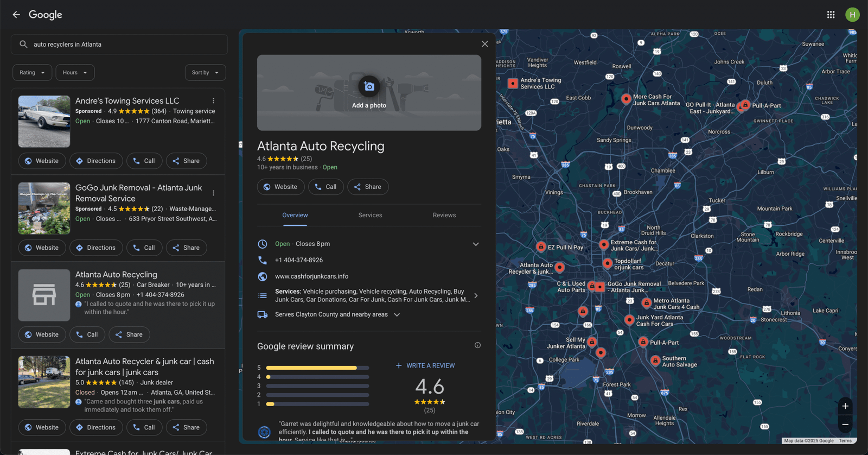Select the Andre's Towing Services map pin
868x455 pixels.
(513, 83)
